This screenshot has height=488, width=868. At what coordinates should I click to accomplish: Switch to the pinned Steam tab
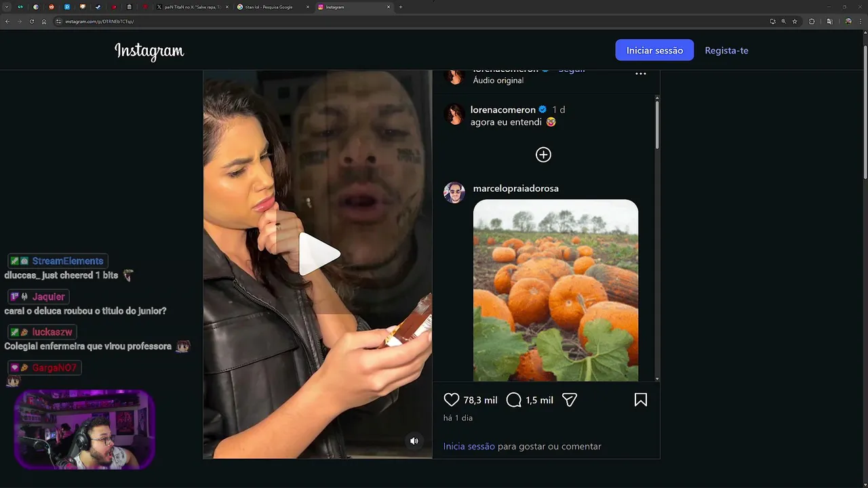point(98,7)
